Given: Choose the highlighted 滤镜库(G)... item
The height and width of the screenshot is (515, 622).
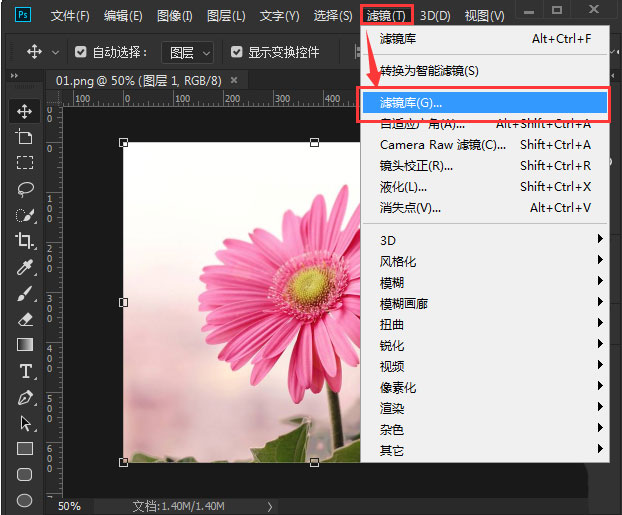Looking at the screenshot, I should pos(485,103).
